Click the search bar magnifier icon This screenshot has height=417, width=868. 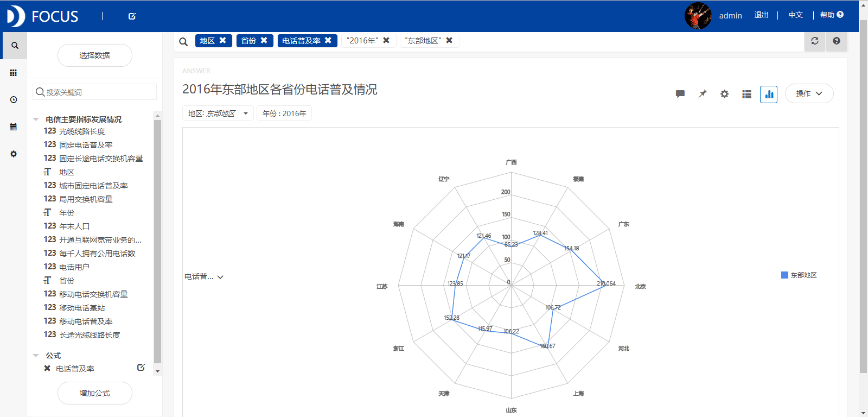(183, 41)
